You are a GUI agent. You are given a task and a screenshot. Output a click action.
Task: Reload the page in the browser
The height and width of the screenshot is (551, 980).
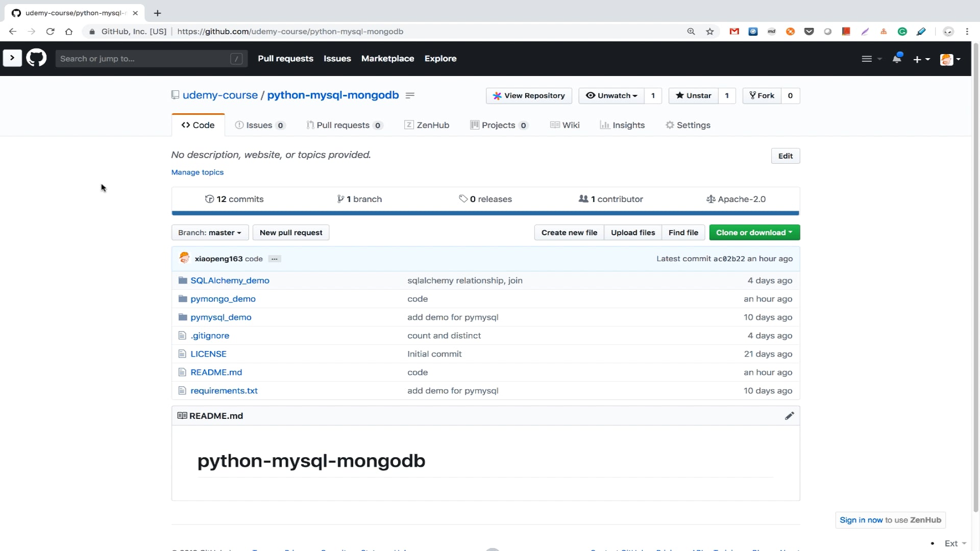click(50, 32)
